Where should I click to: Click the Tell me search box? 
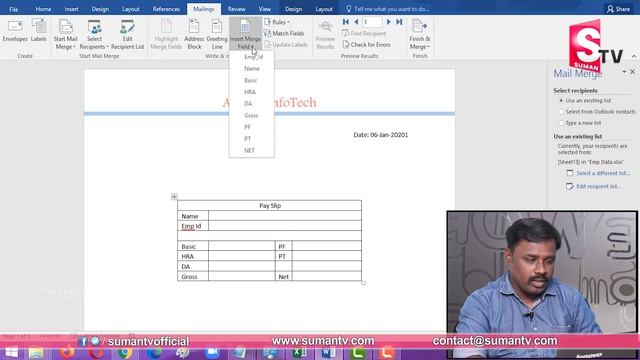(388, 9)
